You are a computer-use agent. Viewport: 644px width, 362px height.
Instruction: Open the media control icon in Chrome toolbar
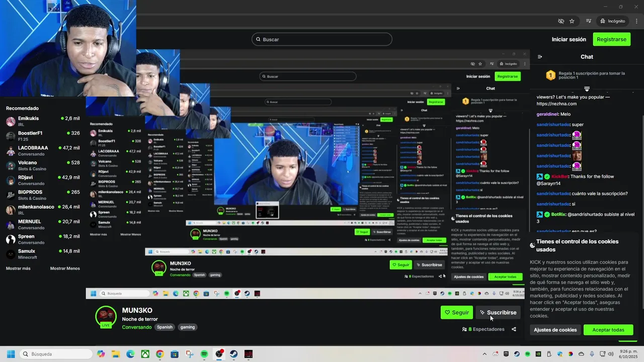click(589, 21)
